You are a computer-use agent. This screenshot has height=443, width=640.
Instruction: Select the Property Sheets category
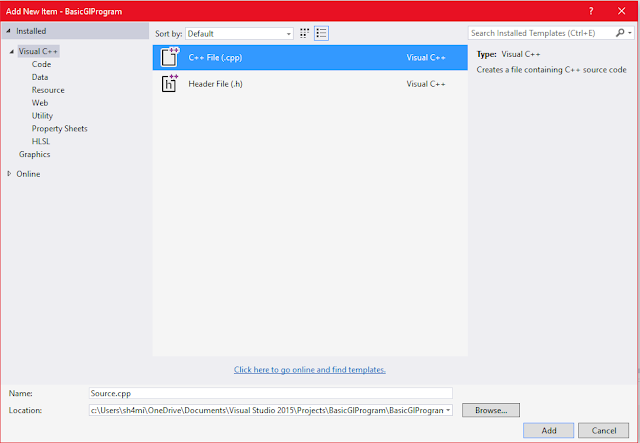60,129
